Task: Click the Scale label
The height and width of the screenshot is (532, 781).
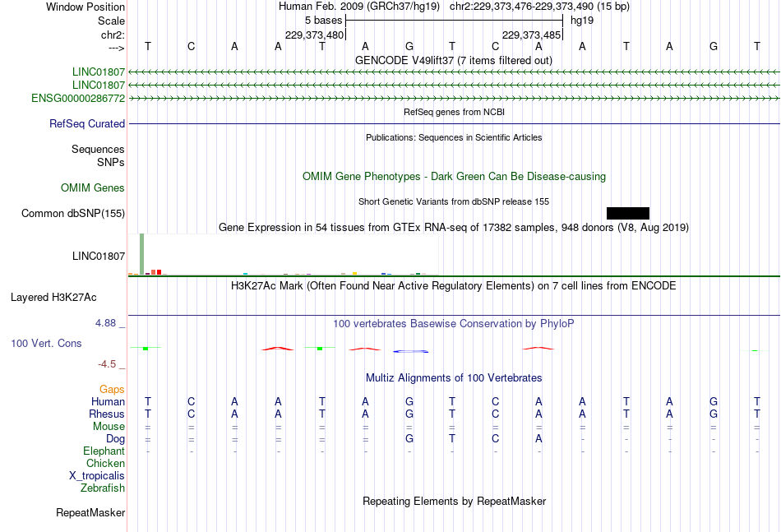Action: (111, 21)
